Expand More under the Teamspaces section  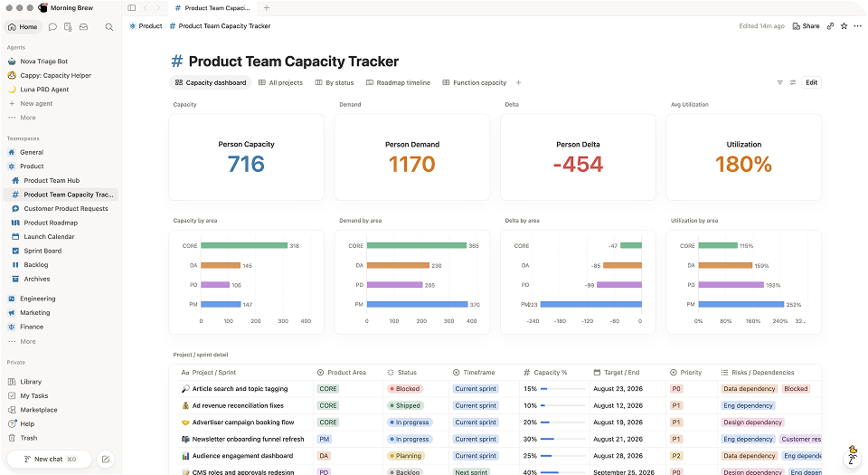[x=28, y=342]
